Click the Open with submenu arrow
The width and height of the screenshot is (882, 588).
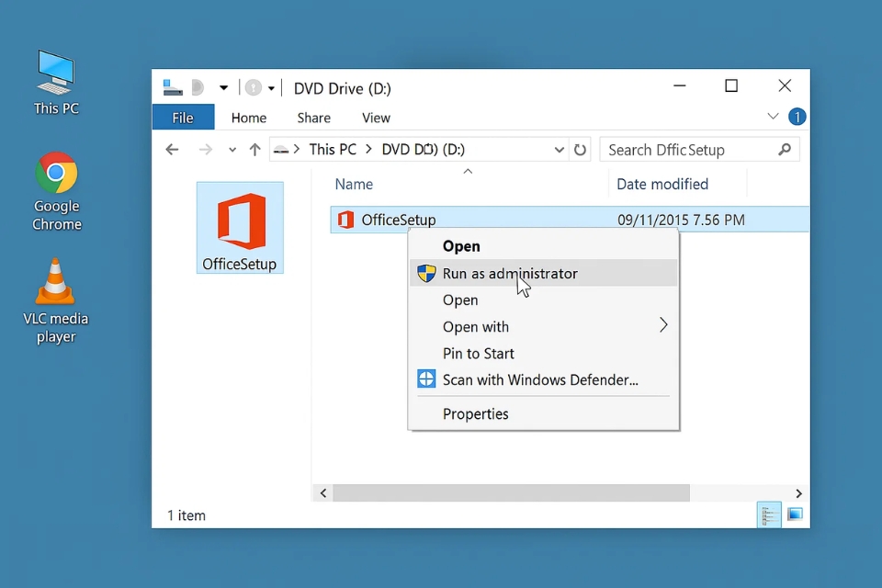(x=663, y=325)
